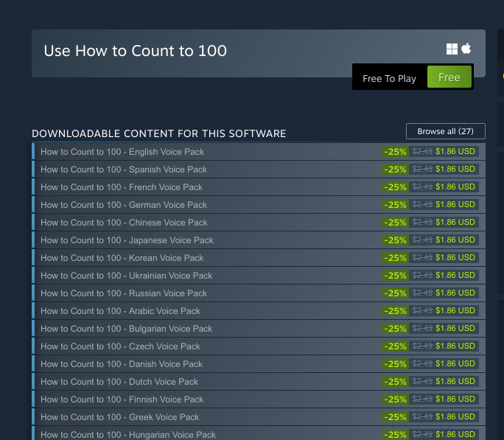Image resolution: width=504 pixels, height=440 pixels.
Task: Open Browse all (27) DLC list
Action: point(446,131)
